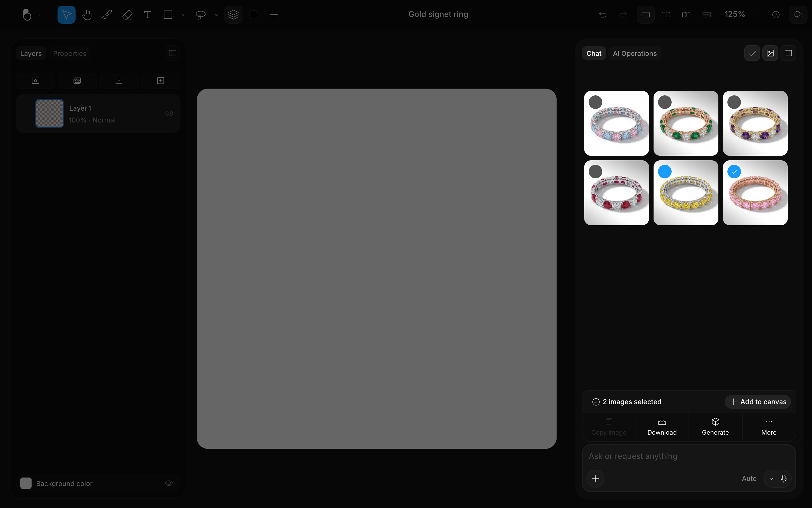Select the Brush tool
Viewport: 812px width, 508px height.
pyautogui.click(x=107, y=15)
